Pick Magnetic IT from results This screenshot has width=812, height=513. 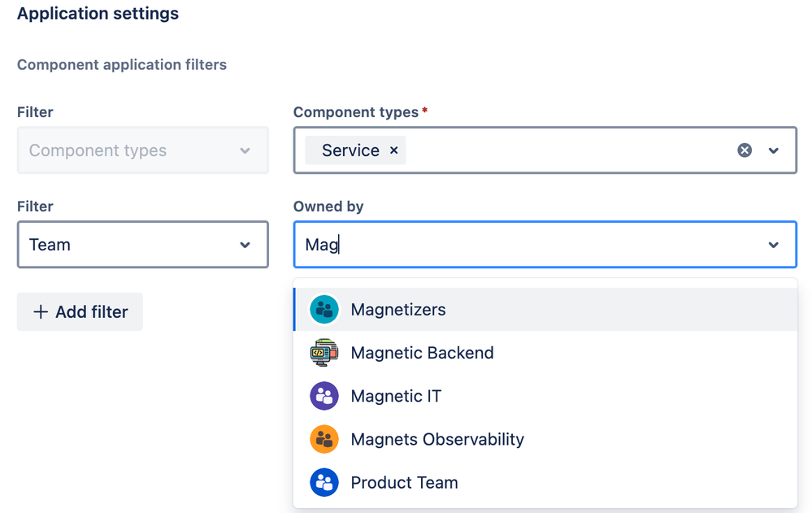coord(396,396)
